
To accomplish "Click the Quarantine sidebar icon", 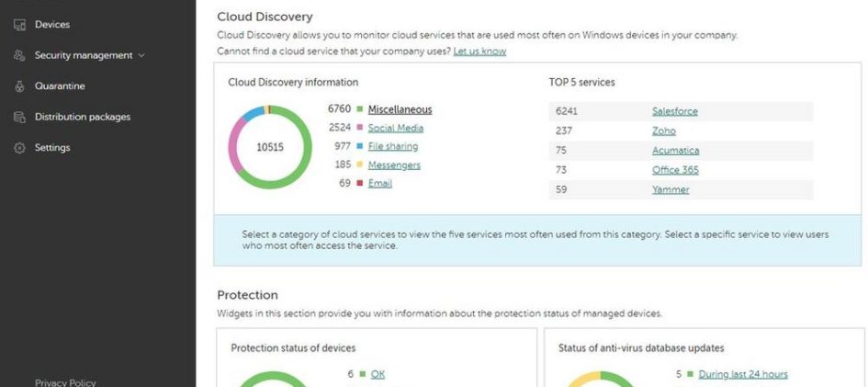I will (19, 86).
